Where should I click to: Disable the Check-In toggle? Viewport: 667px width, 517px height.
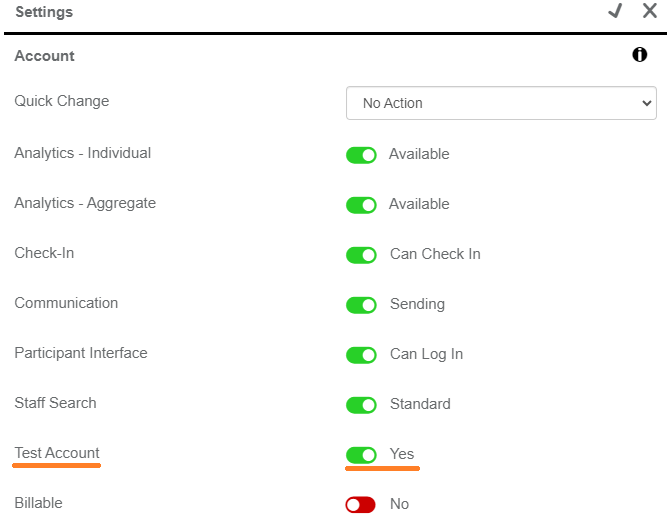tap(361, 255)
